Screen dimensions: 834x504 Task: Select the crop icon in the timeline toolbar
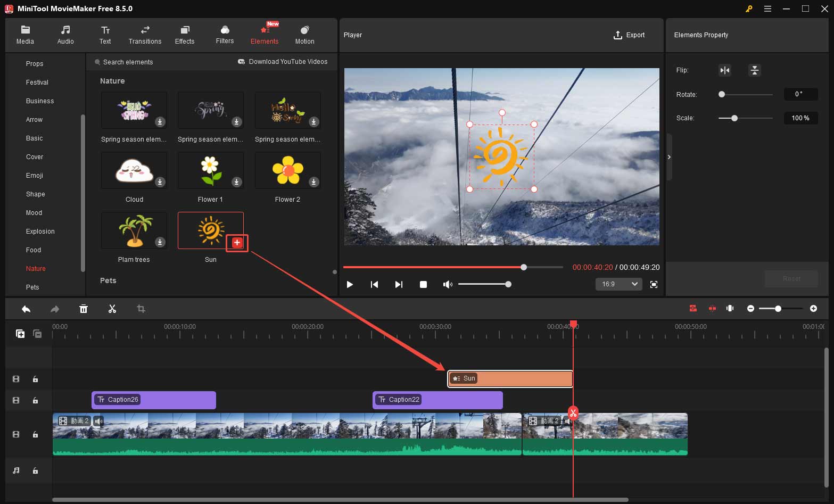tap(141, 309)
